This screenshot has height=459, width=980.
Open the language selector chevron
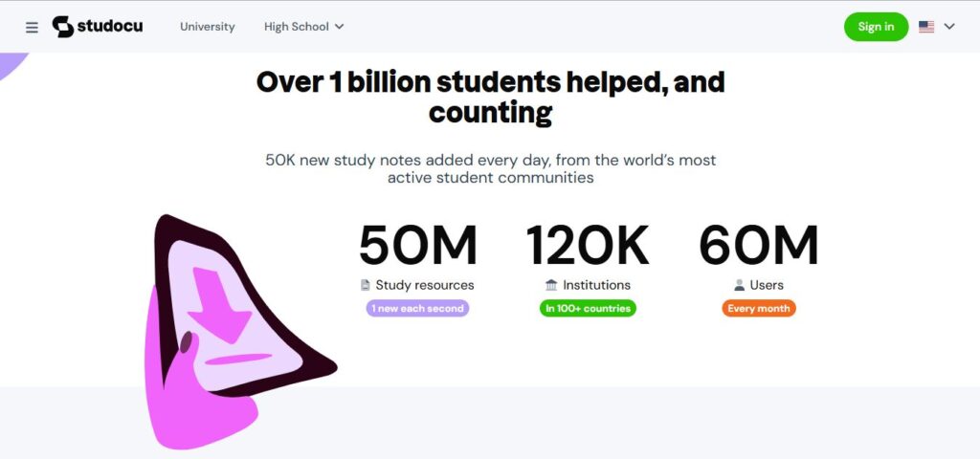(949, 27)
